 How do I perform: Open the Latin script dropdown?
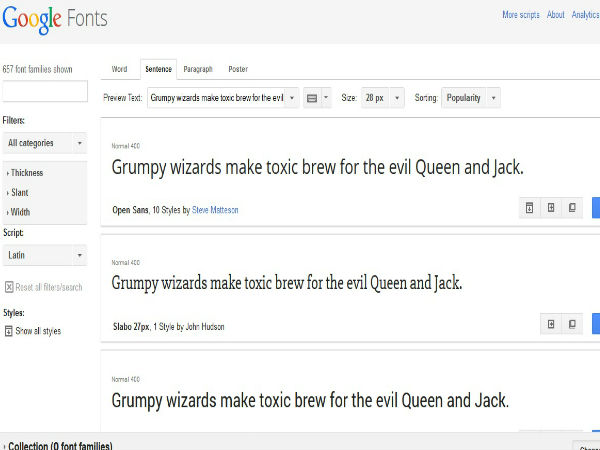(x=44, y=255)
